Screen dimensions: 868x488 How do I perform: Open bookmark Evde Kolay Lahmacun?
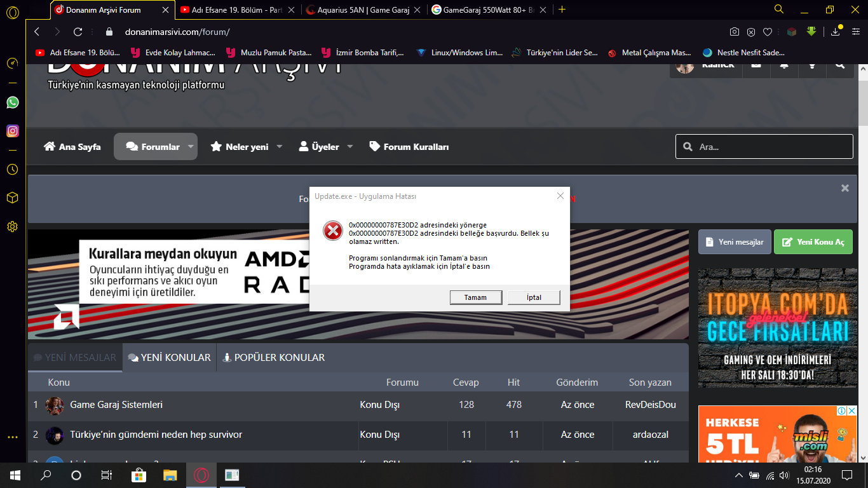point(173,53)
